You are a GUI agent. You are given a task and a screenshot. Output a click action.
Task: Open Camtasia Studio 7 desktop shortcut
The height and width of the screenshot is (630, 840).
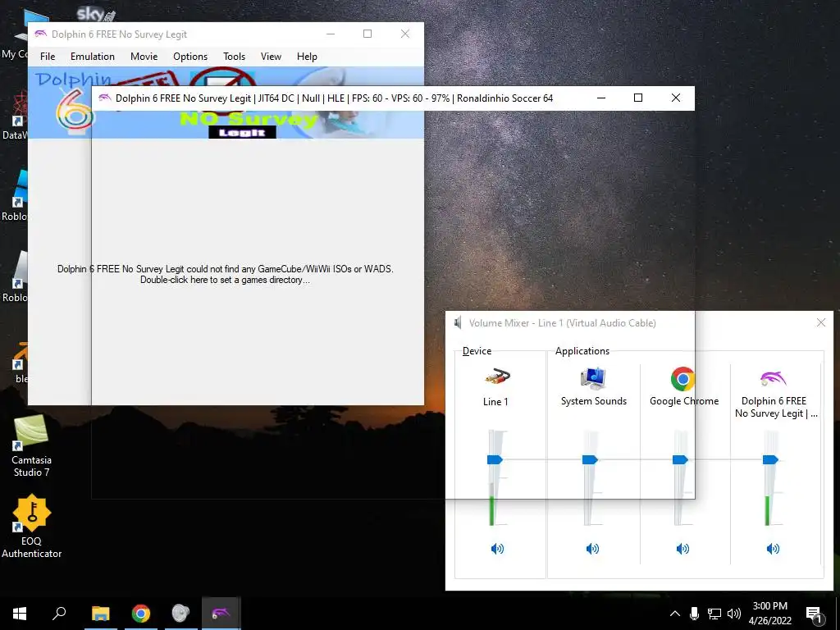tap(31, 445)
